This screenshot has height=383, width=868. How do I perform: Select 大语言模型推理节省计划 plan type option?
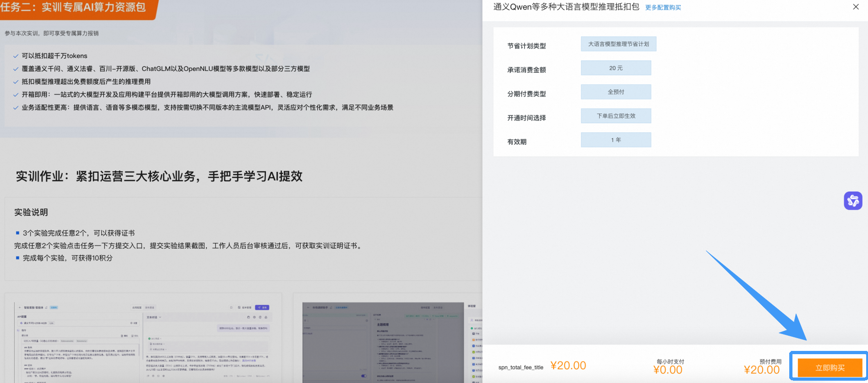(x=618, y=44)
